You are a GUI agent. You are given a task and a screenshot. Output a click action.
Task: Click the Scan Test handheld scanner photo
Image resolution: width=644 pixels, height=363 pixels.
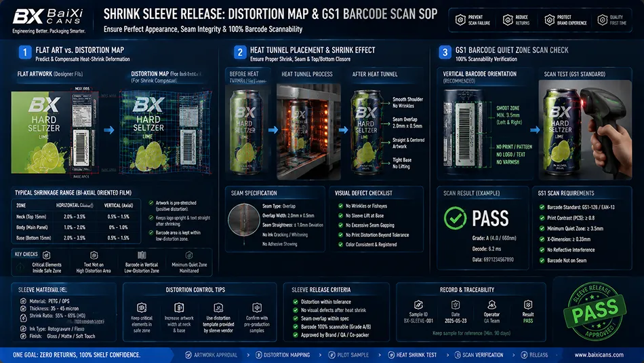click(x=585, y=130)
